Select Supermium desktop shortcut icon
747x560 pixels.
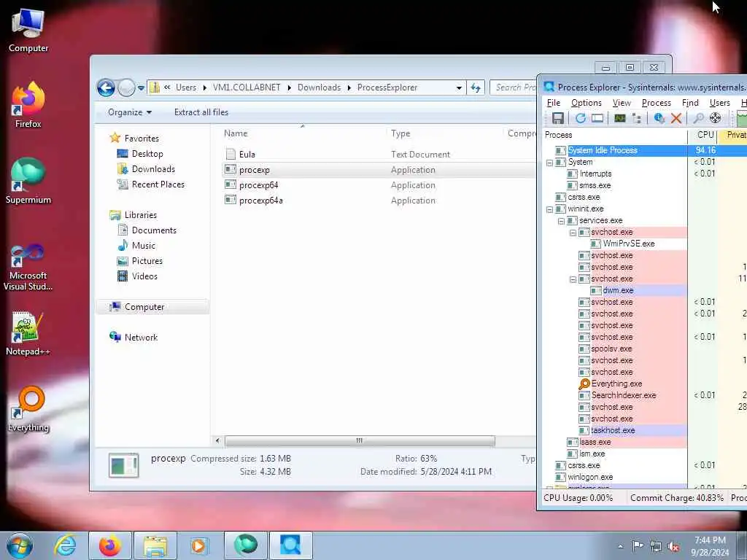[x=28, y=181]
